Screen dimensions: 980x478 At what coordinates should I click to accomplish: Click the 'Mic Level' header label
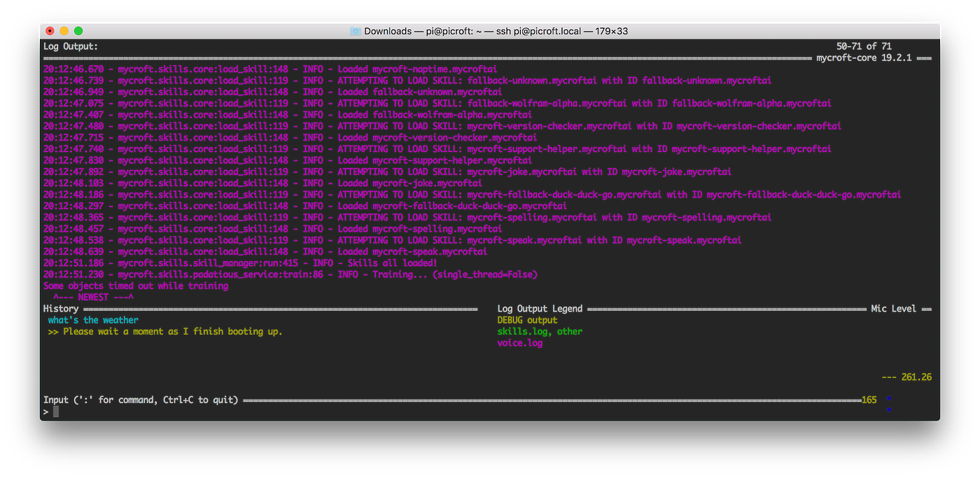pyautogui.click(x=893, y=309)
